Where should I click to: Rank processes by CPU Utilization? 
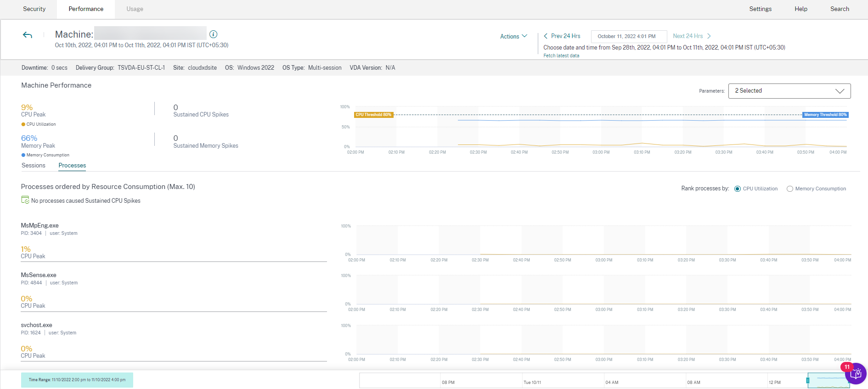[738, 189]
